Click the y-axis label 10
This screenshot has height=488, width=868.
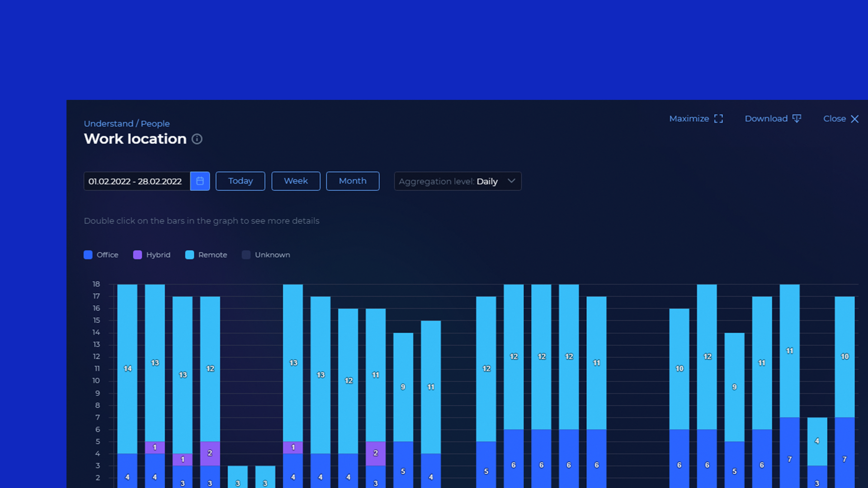click(x=96, y=381)
